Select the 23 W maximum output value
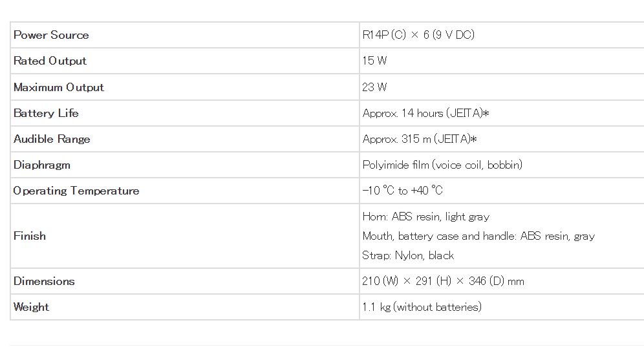Screen dimensions: 644x347 point(375,87)
